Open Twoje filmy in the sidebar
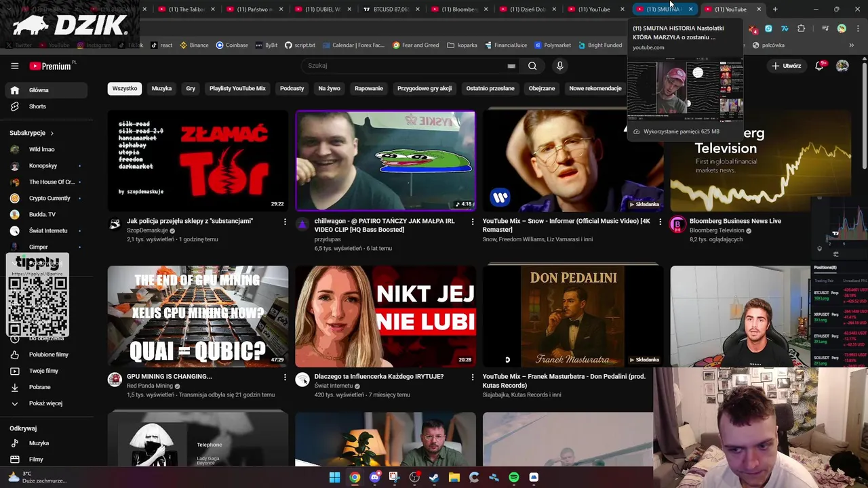 pyautogui.click(x=45, y=371)
